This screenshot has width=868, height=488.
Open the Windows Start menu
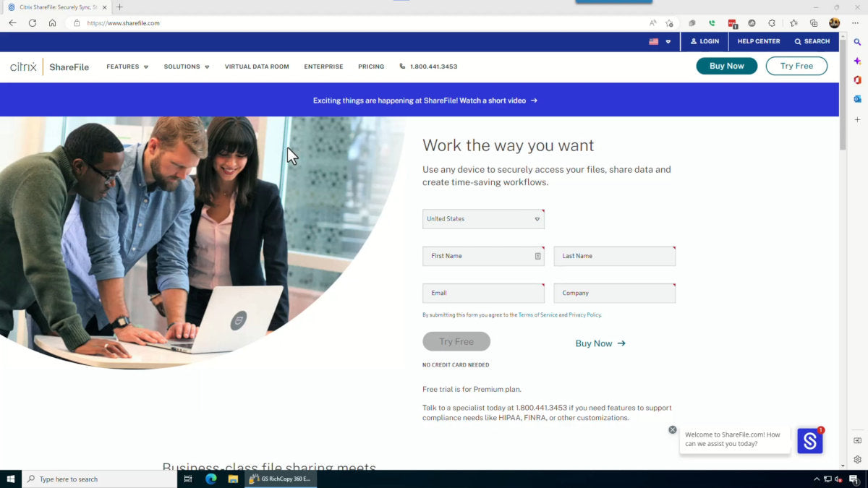pyautogui.click(x=11, y=479)
